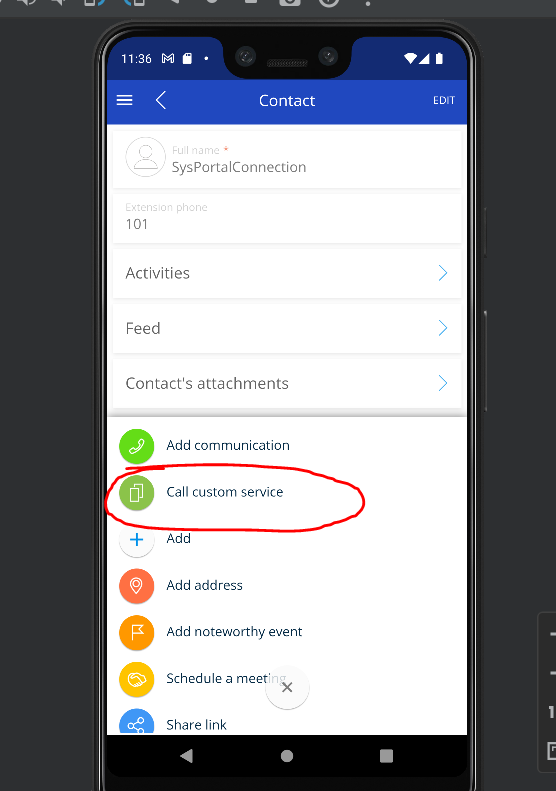
Task: Tap the orange location Add address icon
Action: [136, 586]
